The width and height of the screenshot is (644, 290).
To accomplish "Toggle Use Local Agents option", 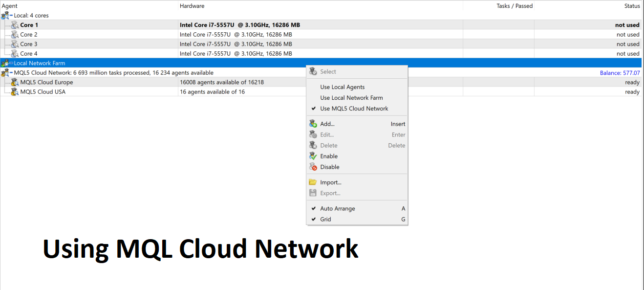I will (x=357, y=87).
